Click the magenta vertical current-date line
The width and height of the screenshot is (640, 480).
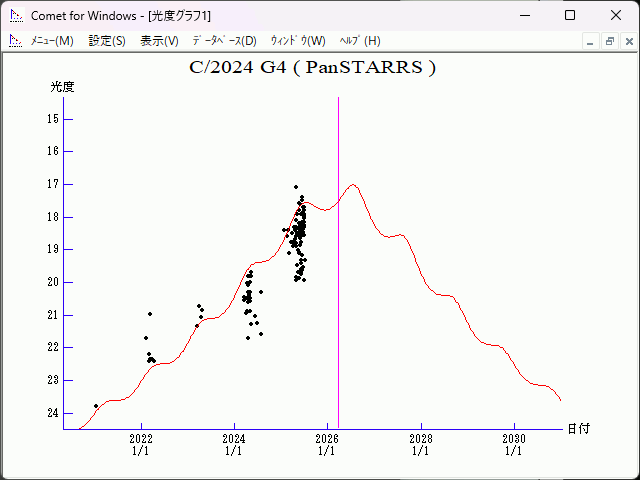click(x=338, y=300)
